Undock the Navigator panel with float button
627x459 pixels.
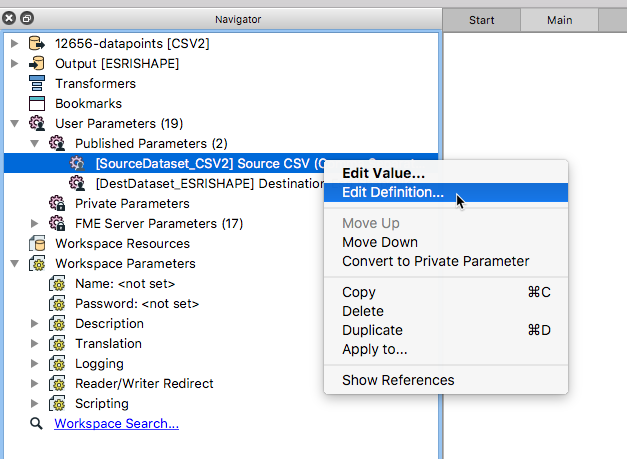click(x=27, y=18)
